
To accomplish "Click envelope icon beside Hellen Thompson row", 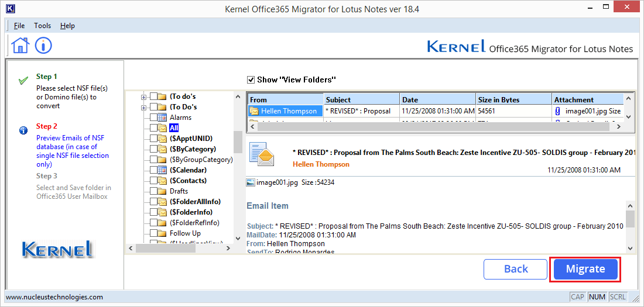I will pyautogui.click(x=254, y=111).
